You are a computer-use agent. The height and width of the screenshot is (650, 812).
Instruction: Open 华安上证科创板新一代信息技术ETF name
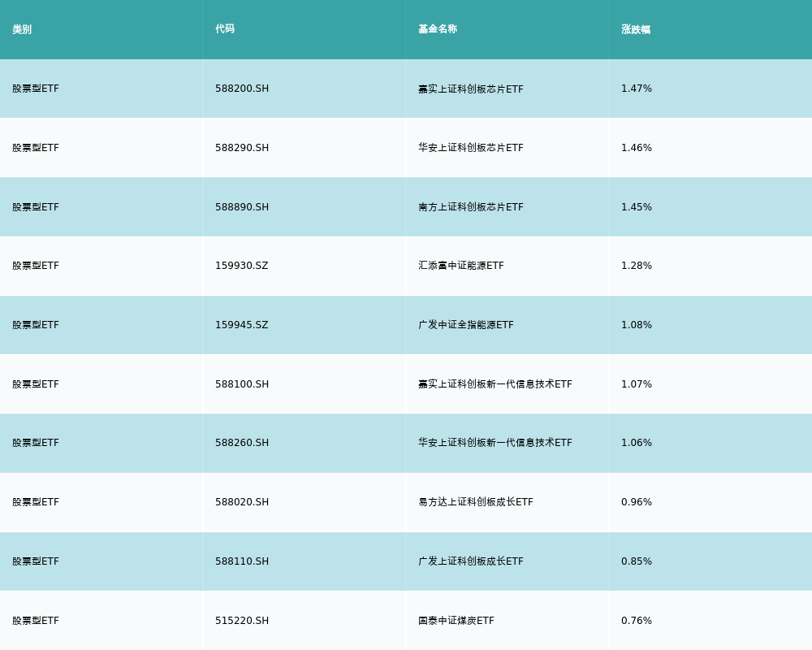(495, 443)
